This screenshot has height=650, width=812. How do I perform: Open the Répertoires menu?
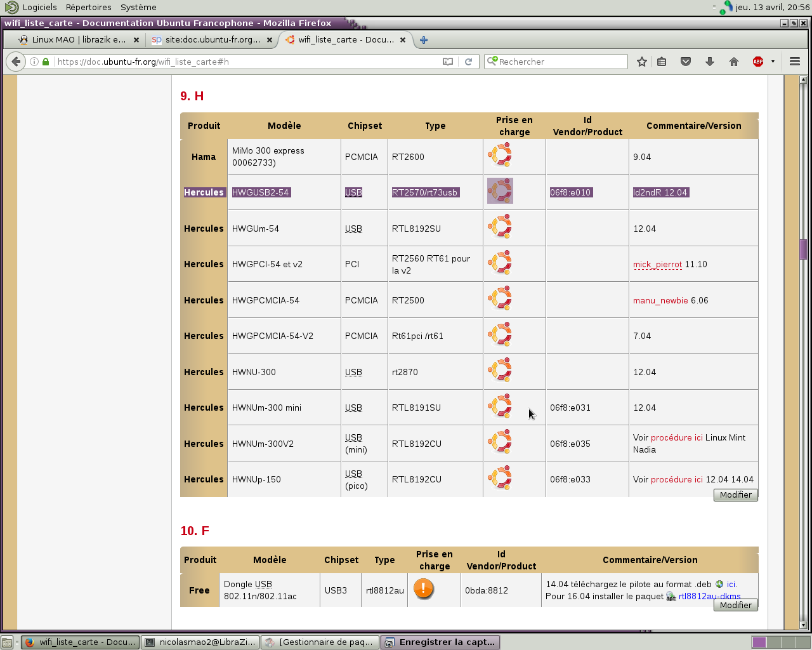(x=88, y=8)
